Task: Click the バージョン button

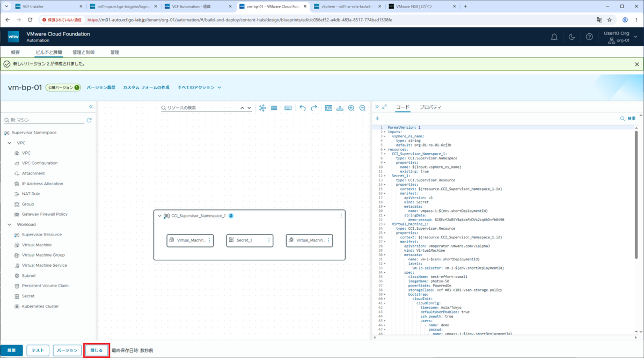Action: pos(67,350)
